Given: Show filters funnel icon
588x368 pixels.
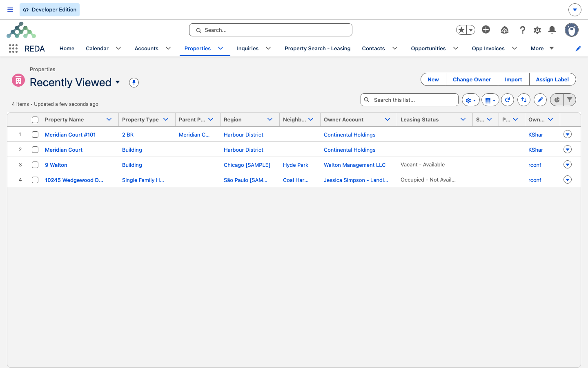Looking at the screenshot, I should (570, 100).
